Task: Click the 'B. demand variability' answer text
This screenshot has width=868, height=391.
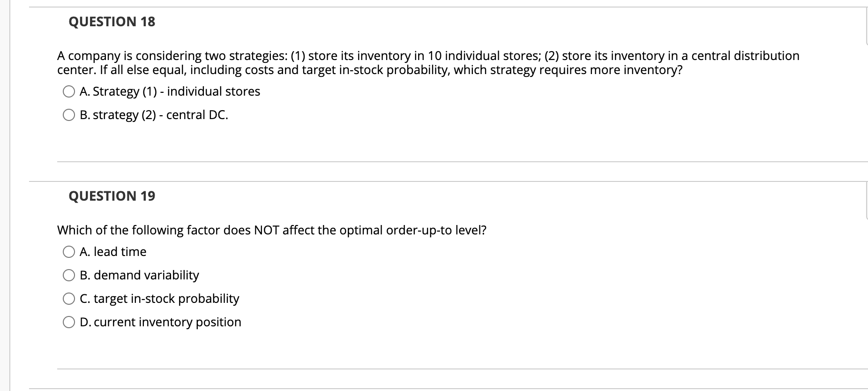Action: pos(139,275)
